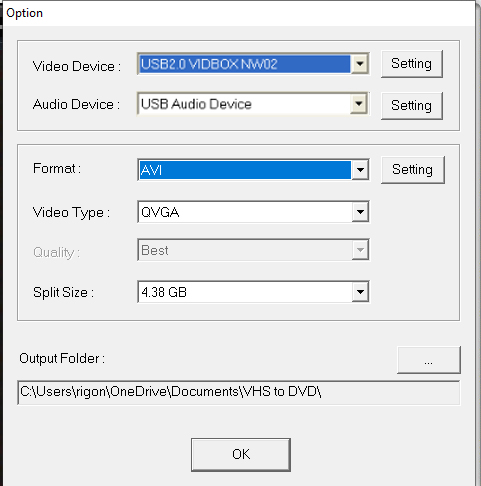Select the Video Type label text
Viewport: 481px width, 486px height.
coord(71,213)
